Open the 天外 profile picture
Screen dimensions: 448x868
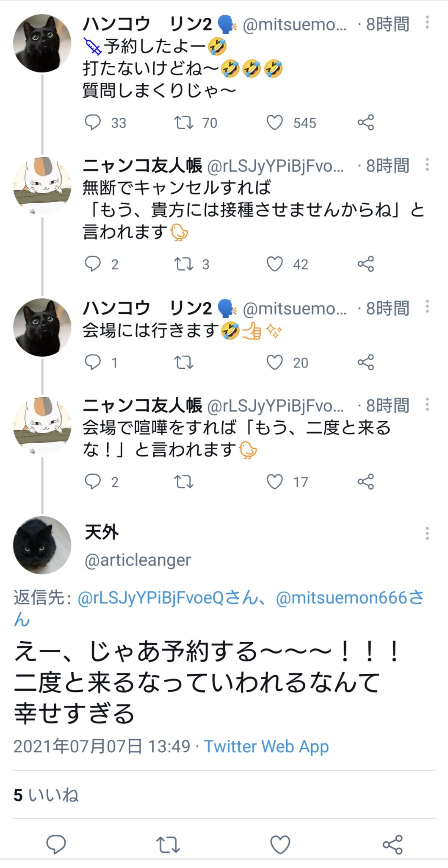tap(42, 545)
